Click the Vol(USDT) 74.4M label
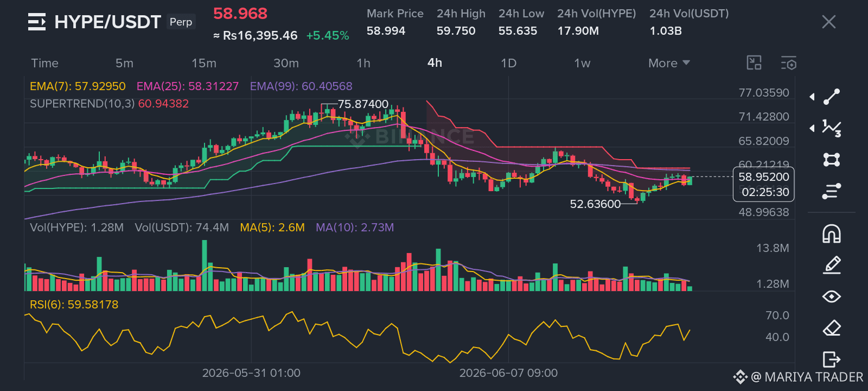The width and height of the screenshot is (868, 391). [182, 228]
